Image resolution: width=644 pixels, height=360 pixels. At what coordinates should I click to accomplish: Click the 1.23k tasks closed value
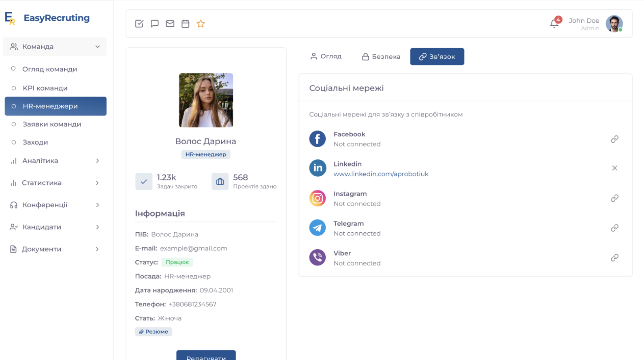point(166,177)
